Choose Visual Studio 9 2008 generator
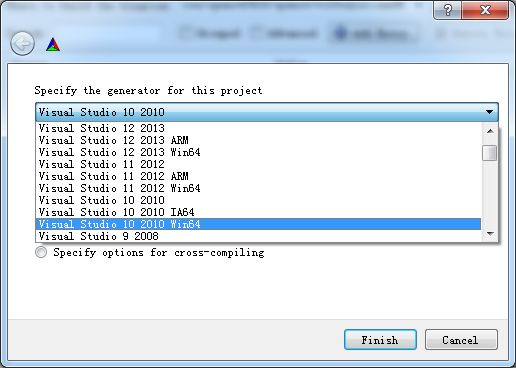Image resolution: width=516 pixels, height=368 pixels. [258, 236]
